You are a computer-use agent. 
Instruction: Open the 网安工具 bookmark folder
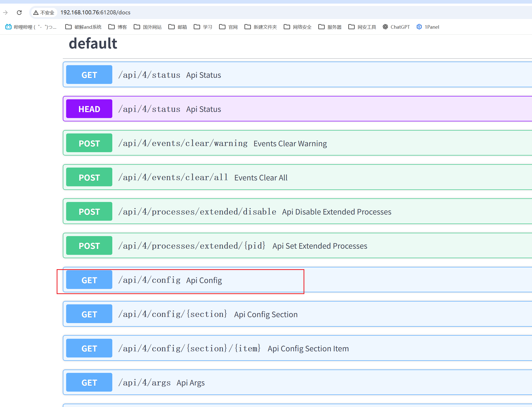tap(362, 27)
